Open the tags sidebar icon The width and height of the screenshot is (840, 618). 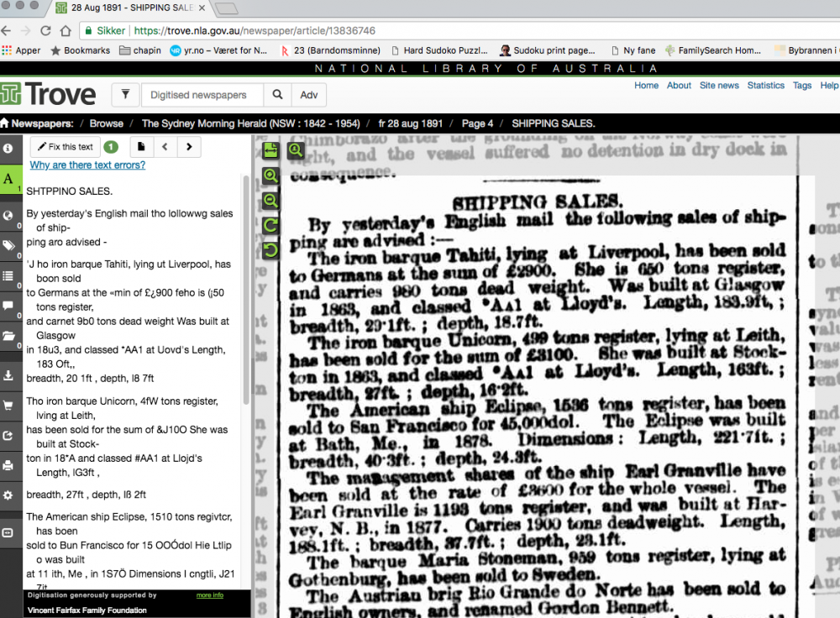coord(8,246)
